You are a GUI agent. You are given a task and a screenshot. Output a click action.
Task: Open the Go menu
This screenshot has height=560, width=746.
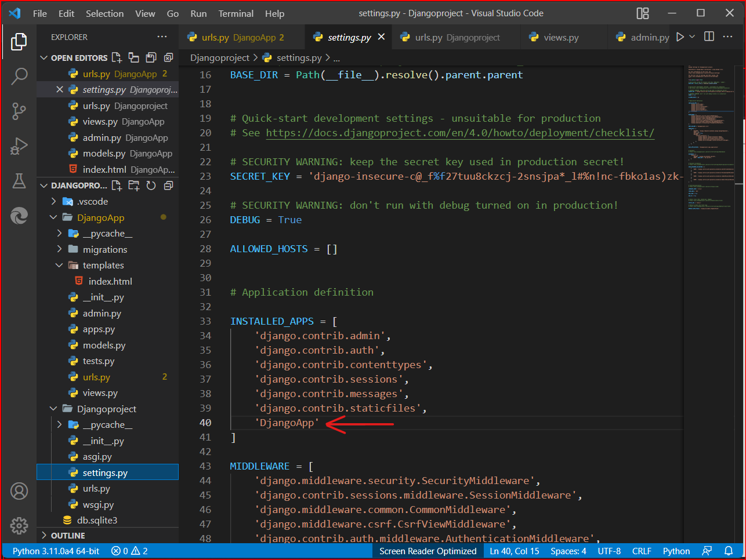tap(173, 13)
